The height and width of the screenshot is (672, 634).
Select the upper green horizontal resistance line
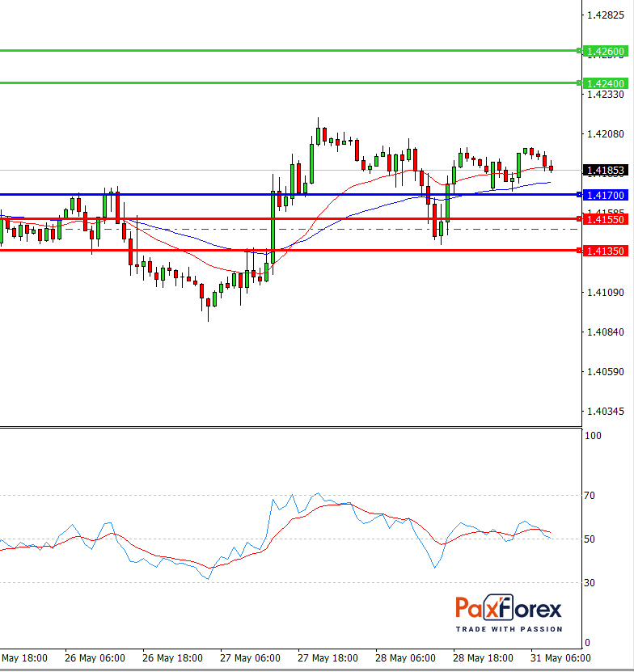(x=283, y=50)
